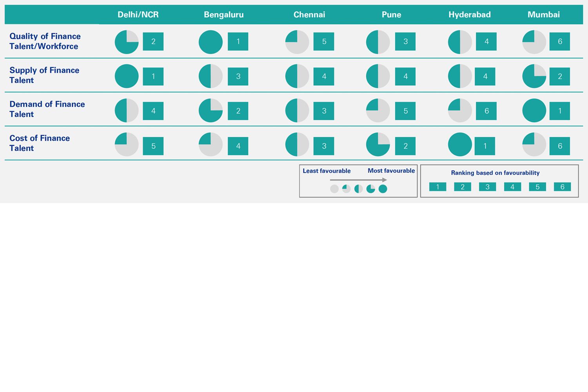Select the Hyderabad column header
Viewport: 588px width, 392px height.
click(x=469, y=15)
